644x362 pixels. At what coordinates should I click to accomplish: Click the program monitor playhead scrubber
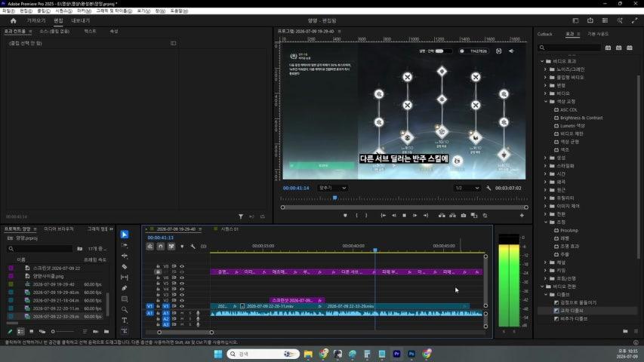[334, 198]
